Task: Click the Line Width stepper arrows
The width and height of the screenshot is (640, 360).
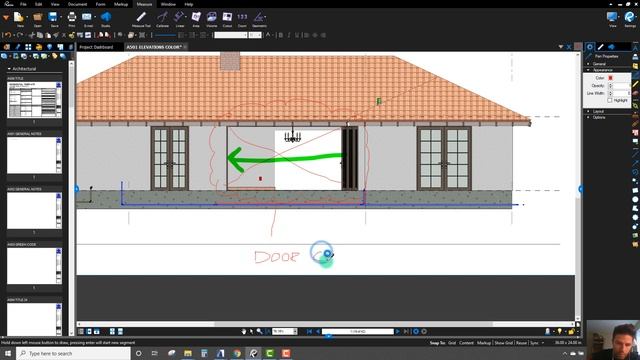Action: (610, 93)
